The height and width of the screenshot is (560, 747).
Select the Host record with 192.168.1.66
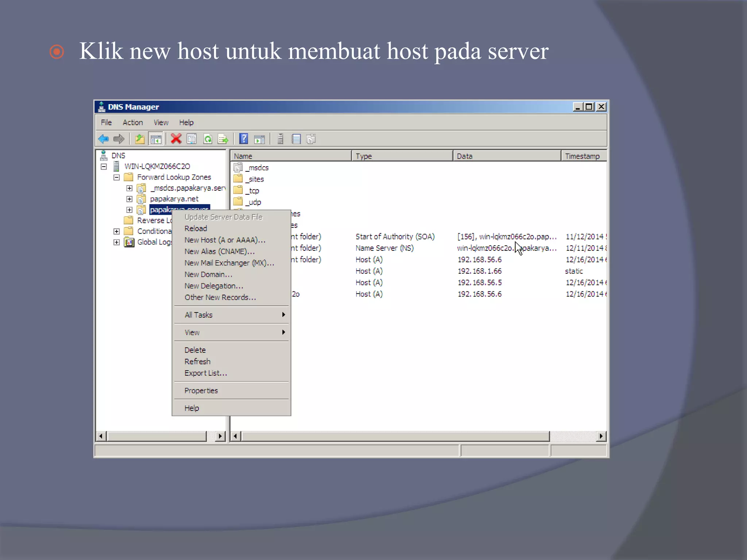(480, 271)
